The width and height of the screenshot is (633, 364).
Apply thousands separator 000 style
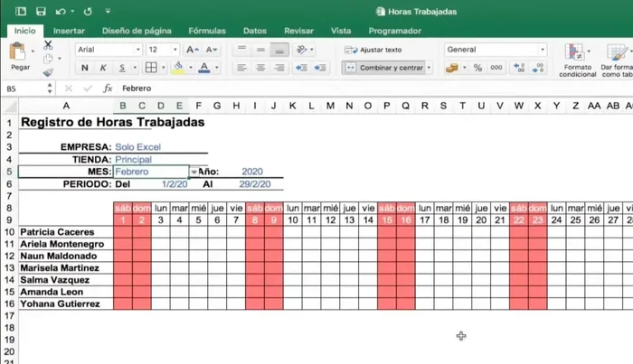click(496, 68)
